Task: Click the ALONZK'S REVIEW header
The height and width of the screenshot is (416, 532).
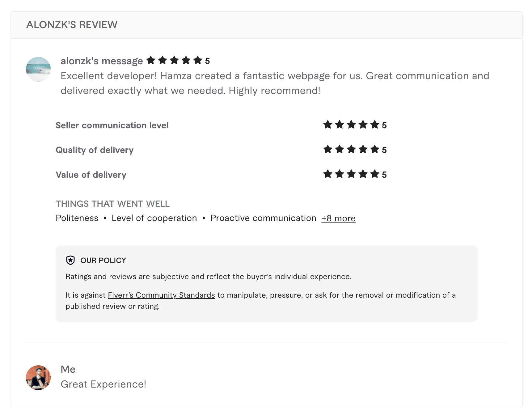Action: coord(72,24)
